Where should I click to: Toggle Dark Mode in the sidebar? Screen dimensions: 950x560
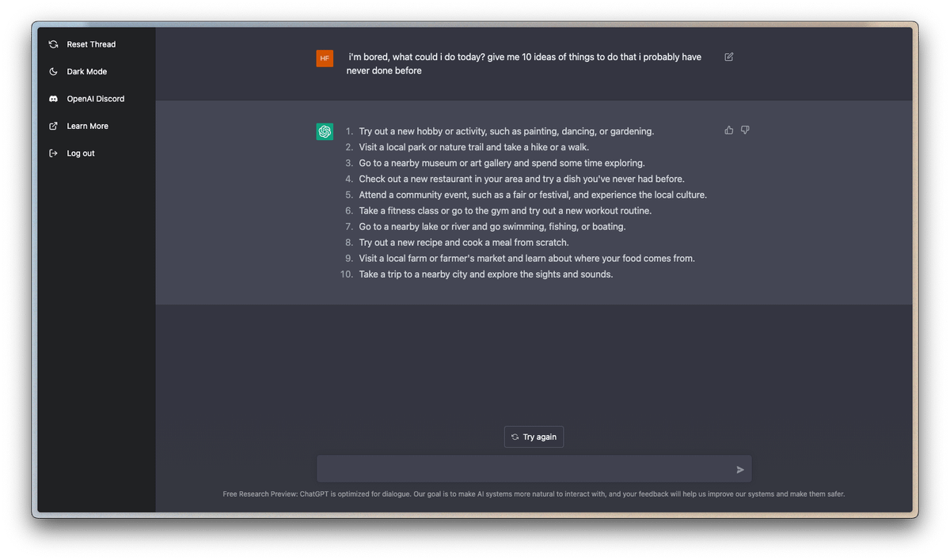pyautogui.click(x=86, y=72)
